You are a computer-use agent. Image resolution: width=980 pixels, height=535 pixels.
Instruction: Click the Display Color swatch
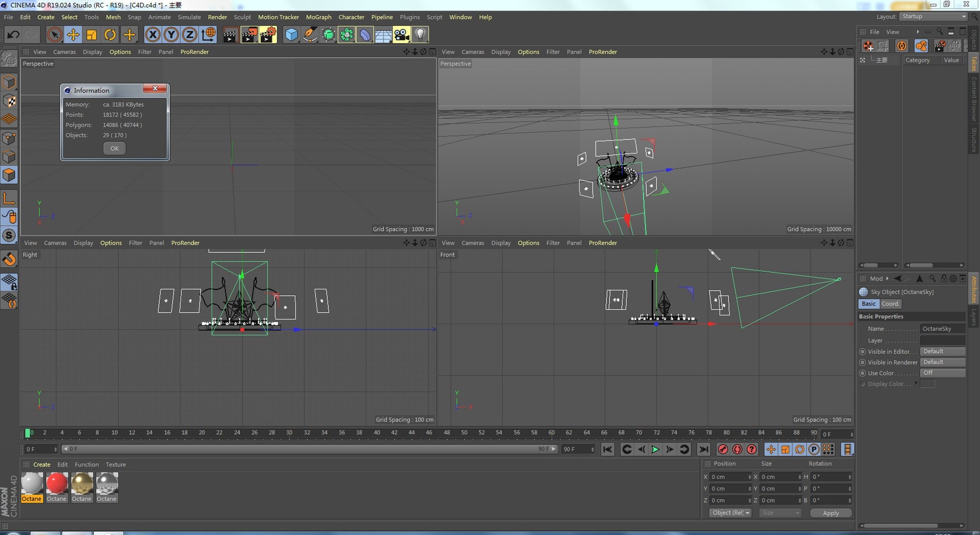[x=927, y=383]
